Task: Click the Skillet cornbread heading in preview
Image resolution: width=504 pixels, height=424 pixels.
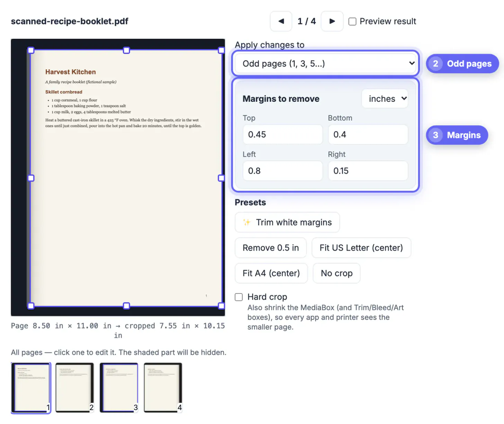Action: tap(64, 92)
